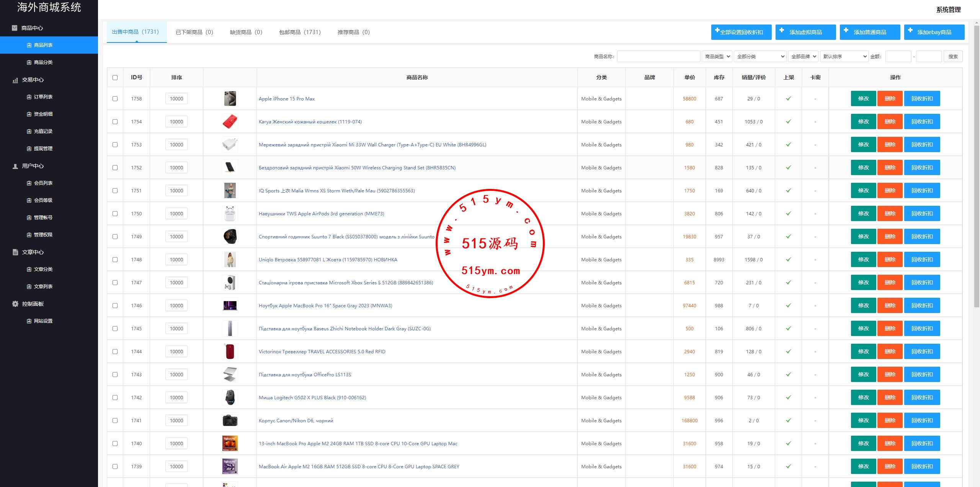
Task: Click the 控制面板 gear icon
Action: click(15, 304)
